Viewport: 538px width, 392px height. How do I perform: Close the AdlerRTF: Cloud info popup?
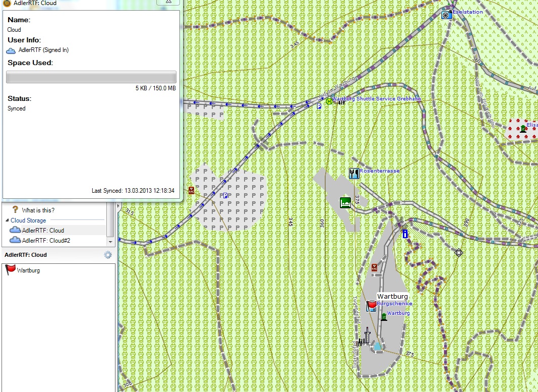pyautogui.click(x=168, y=3)
